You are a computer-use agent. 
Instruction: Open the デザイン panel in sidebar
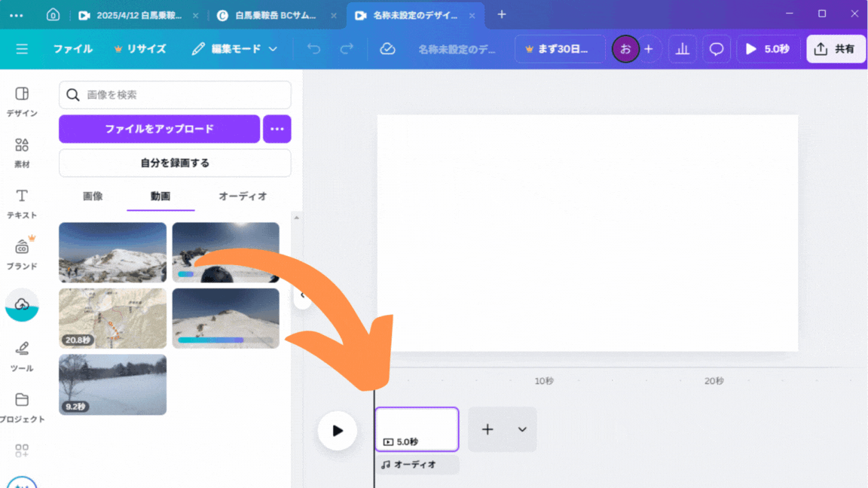pos(22,101)
